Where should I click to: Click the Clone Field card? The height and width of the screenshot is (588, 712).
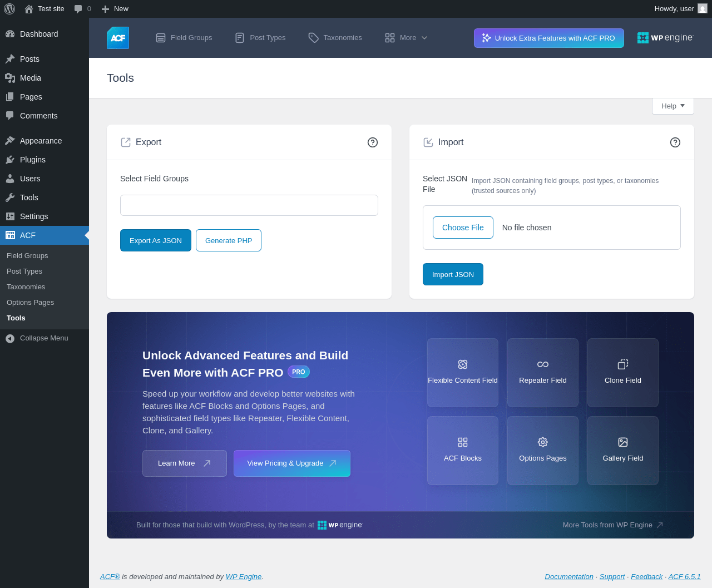[x=623, y=373]
